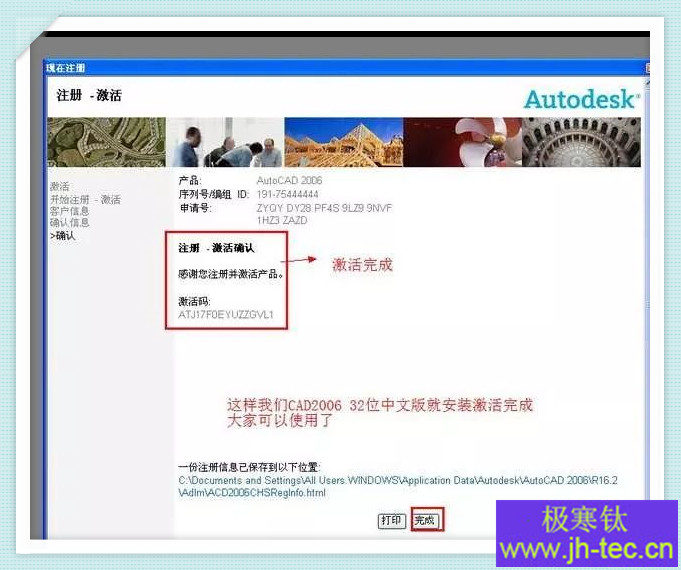The image size is (681, 570).
Task: Click the 激活码 label
Action: click(x=194, y=301)
